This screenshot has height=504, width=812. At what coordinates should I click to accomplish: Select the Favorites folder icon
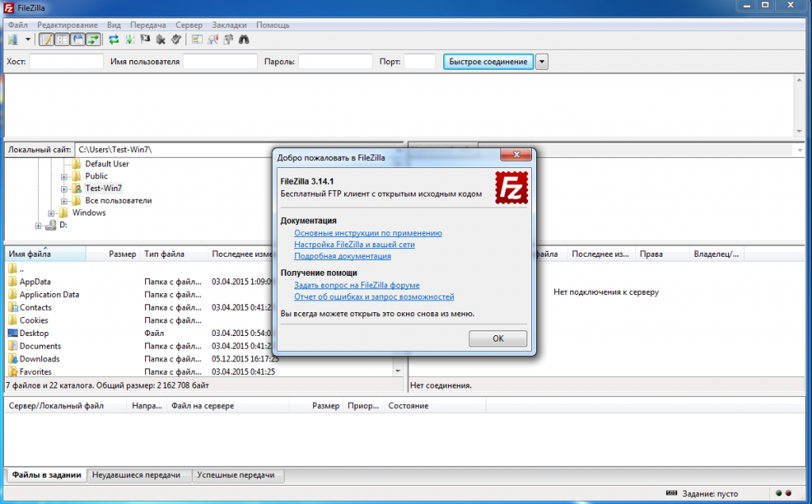click(13, 372)
